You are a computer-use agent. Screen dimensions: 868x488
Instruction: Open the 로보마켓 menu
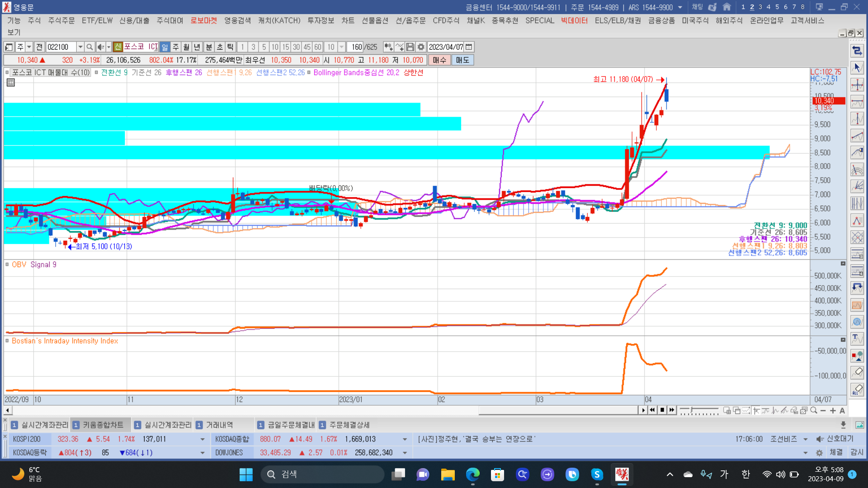(203, 21)
